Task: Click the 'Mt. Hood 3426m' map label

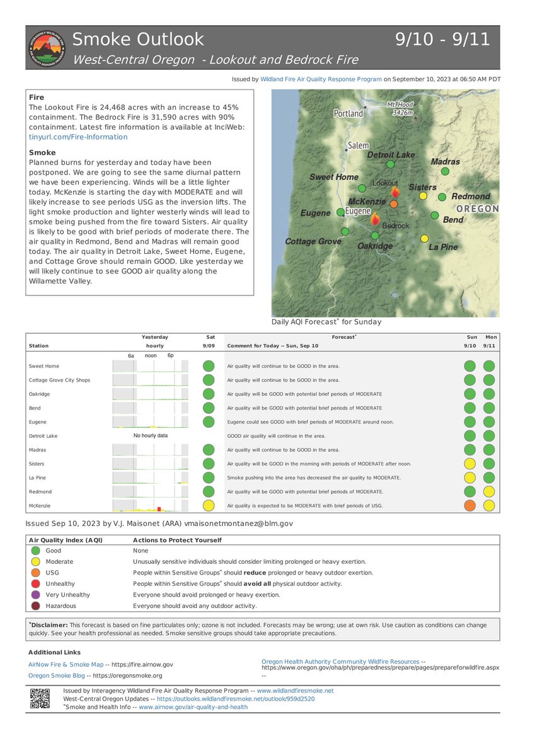Action: click(x=400, y=108)
